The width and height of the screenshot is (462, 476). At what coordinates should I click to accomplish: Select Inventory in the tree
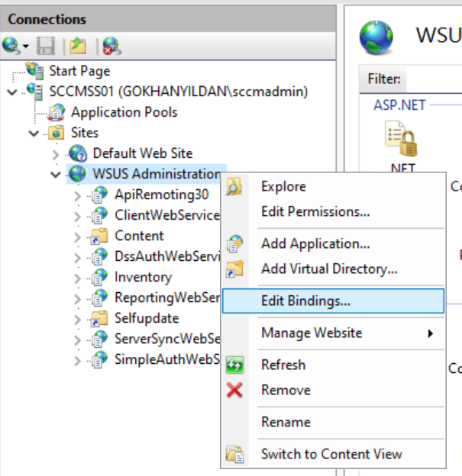point(143,277)
